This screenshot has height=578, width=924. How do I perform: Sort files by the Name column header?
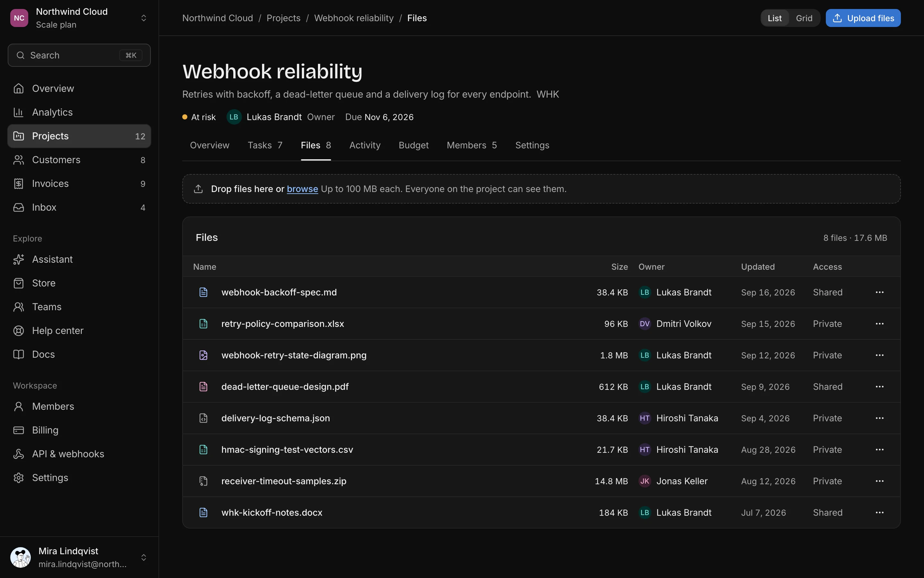[205, 267]
